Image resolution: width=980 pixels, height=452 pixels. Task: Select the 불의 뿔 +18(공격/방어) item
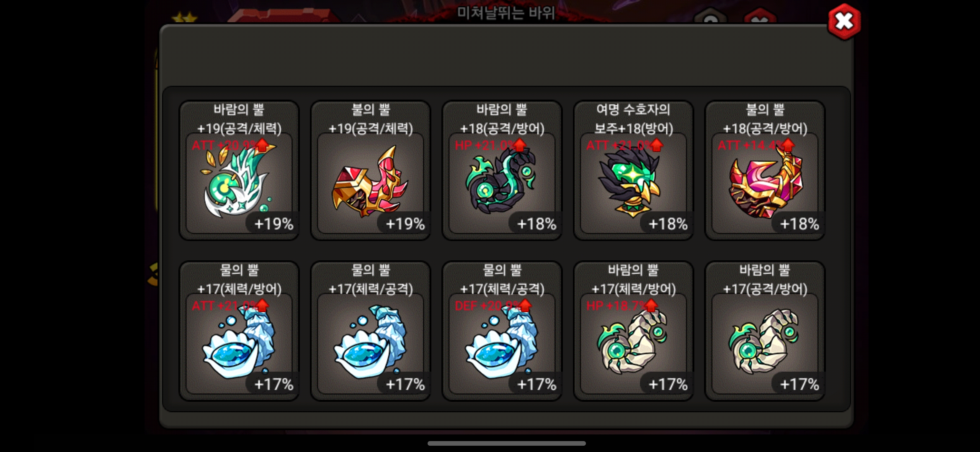(x=765, y=170)
